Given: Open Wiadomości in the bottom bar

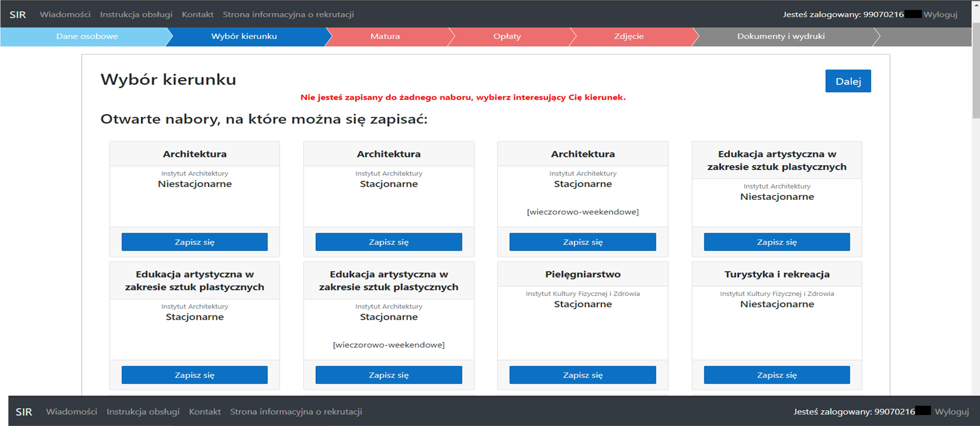Looking at the screenshot, I should 72,412.
